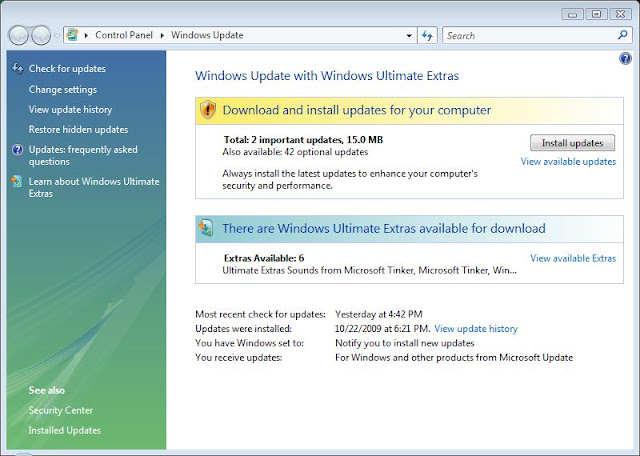
Task: Click the Install updates button
Action: [x=572, y=143]
